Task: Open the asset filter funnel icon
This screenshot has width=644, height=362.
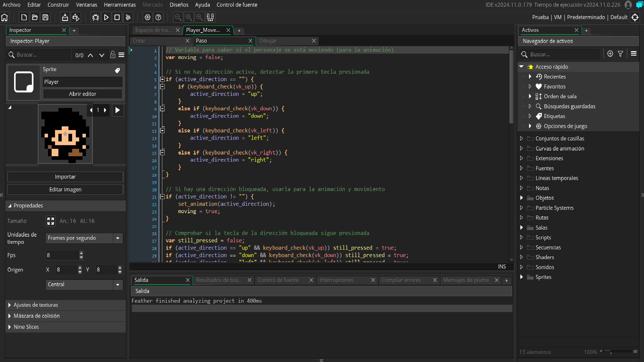Action: click(621, 54)
